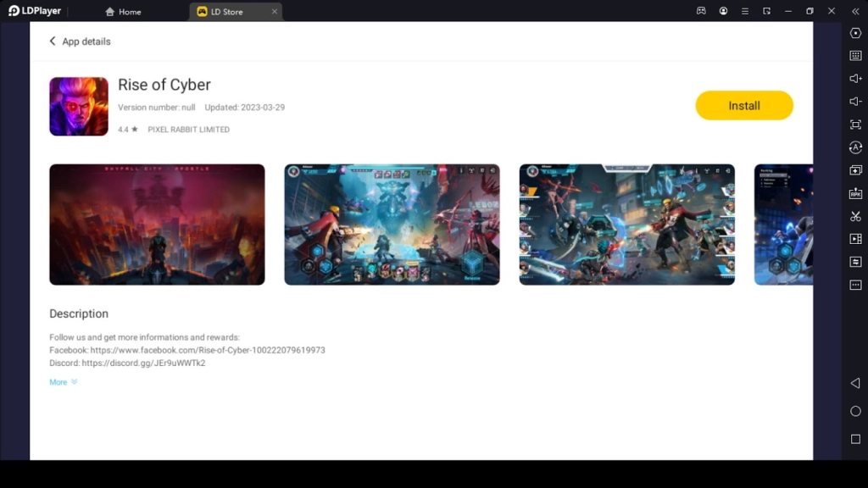Expand the full game description via More
868x488 pixels.
[59, 382]
